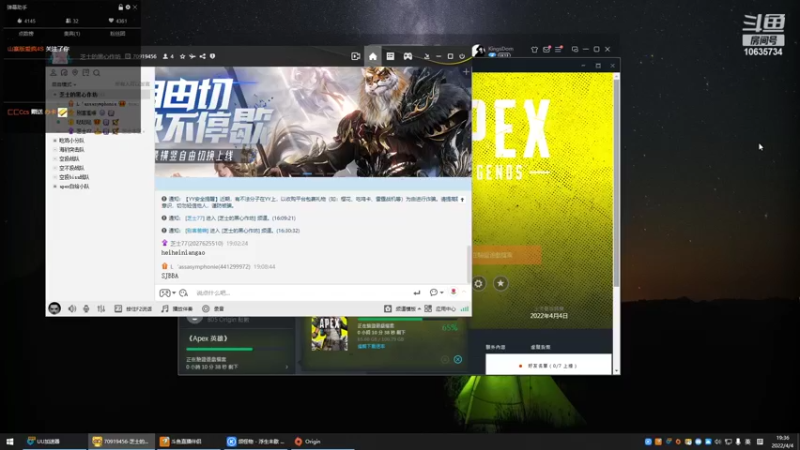Click the plus icon on the banner corner
Viewport: 800px width, 450px height.
[x=465, y=72]
